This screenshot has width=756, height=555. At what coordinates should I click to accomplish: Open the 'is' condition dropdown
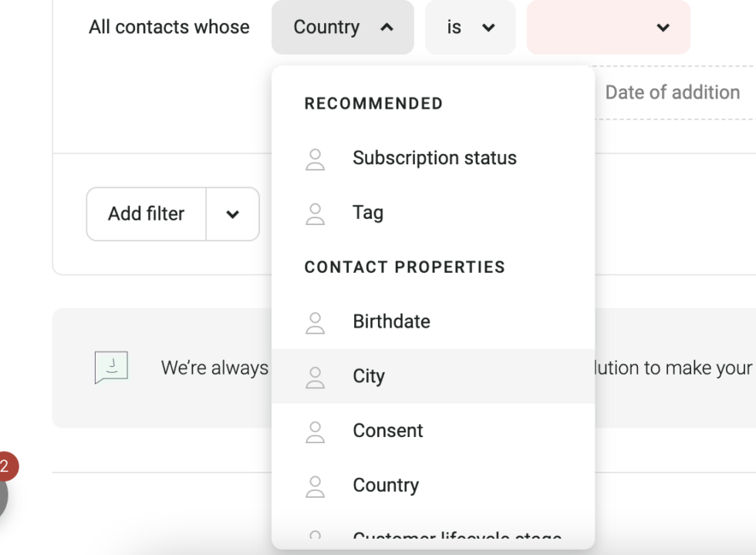click(x=470, y=27)
